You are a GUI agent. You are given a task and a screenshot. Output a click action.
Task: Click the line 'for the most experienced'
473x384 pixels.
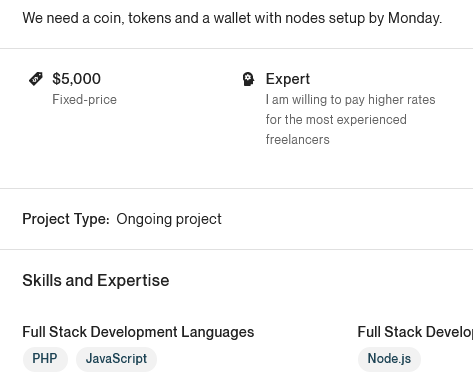point(336,120)
